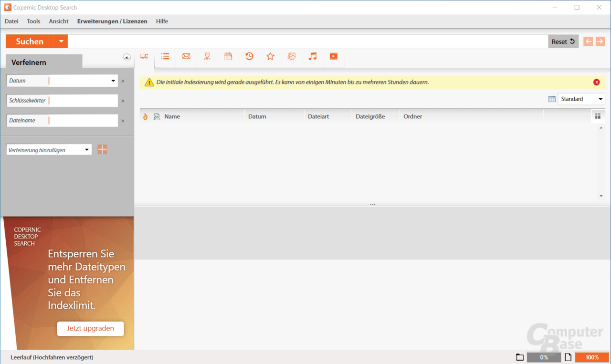Open the Verfeinerung hinzufügen dropdown

[87, 150]
